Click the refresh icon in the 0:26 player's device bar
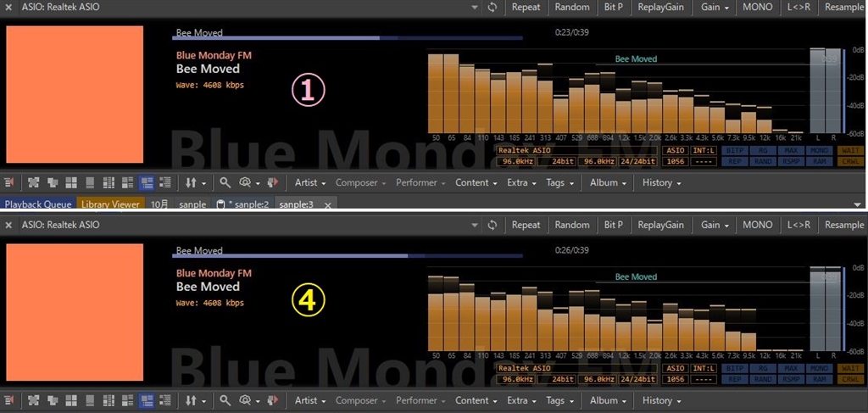Image resolution: width=868 pixels, height=413 pixels. pos(492,225)
